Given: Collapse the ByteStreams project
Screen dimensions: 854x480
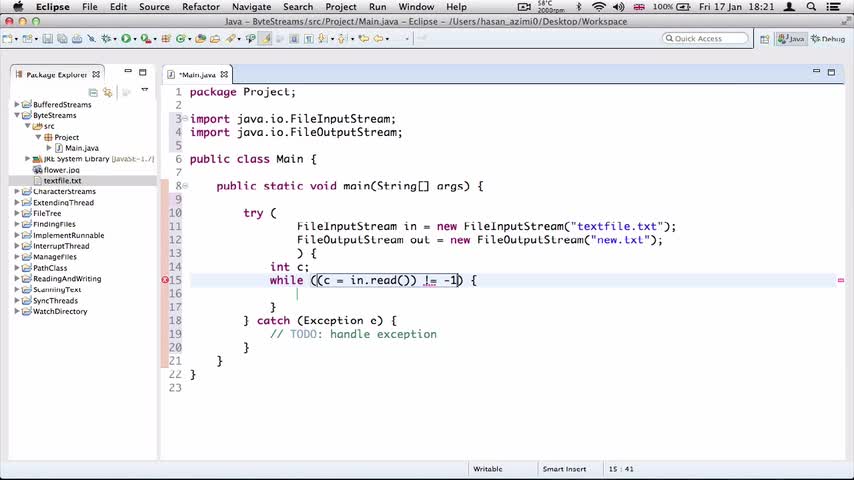Looking at the screenshot, I should [17, 115].
